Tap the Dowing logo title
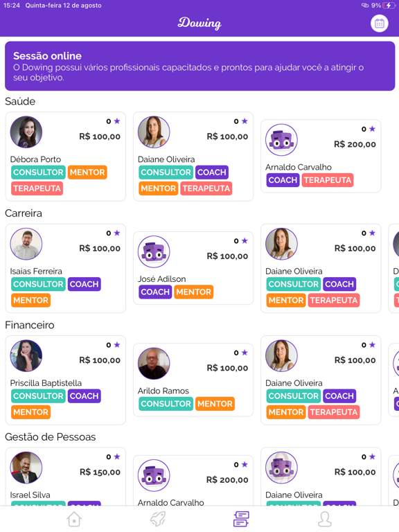Image resolution: width=399 pixels, height=532 pixels. tap(199, 23)
